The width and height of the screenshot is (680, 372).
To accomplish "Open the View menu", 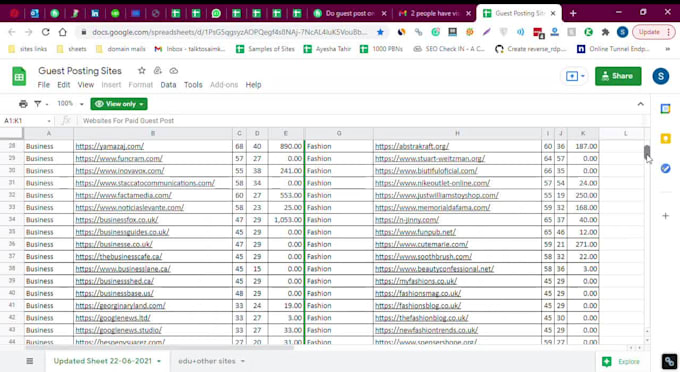I will click(85, 85).
